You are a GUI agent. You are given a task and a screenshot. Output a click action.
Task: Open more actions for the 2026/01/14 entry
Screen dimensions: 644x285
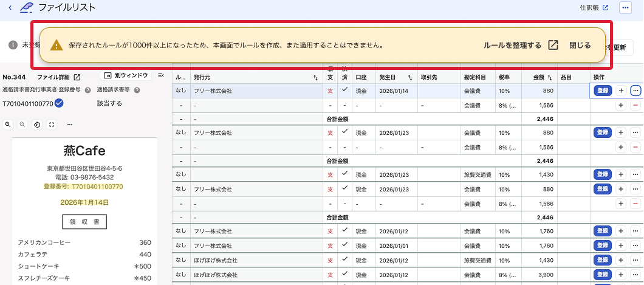[x=635, y=91]
